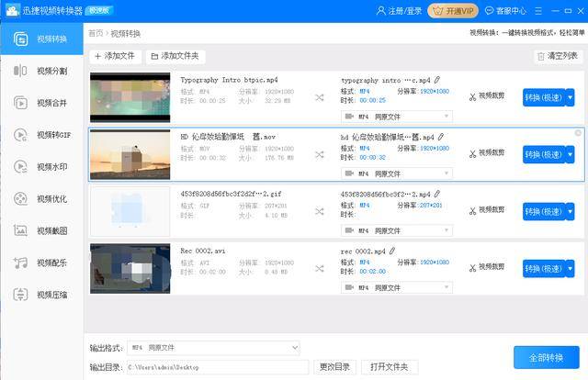Open the 输出格式 combo box at bottom

[x=213, y=348]
